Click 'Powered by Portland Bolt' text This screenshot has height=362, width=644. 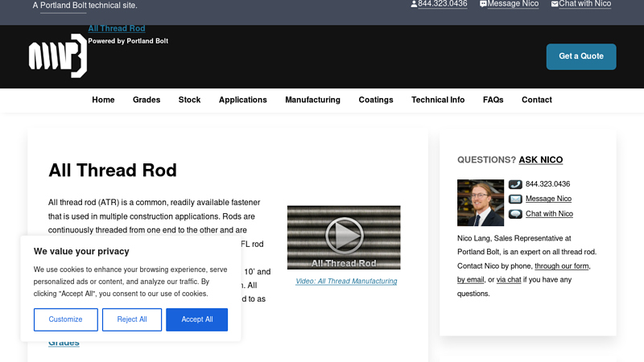pos(128,41)
